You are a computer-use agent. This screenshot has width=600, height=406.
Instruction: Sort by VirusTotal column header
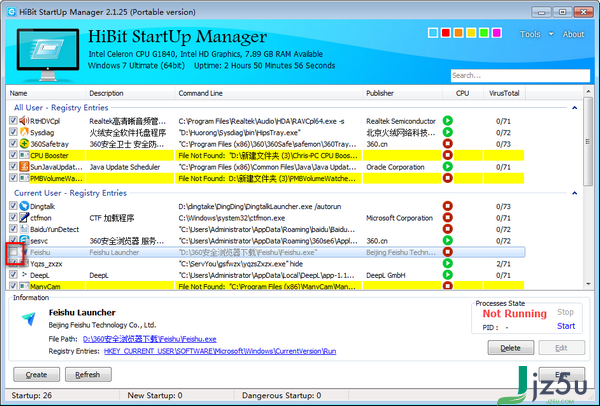click(504, 93)
